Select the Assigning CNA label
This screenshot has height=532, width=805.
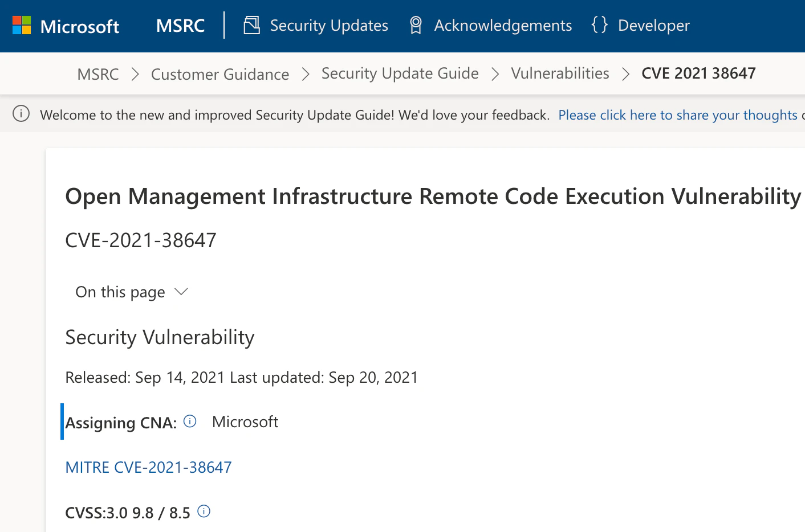coord(121,423)
